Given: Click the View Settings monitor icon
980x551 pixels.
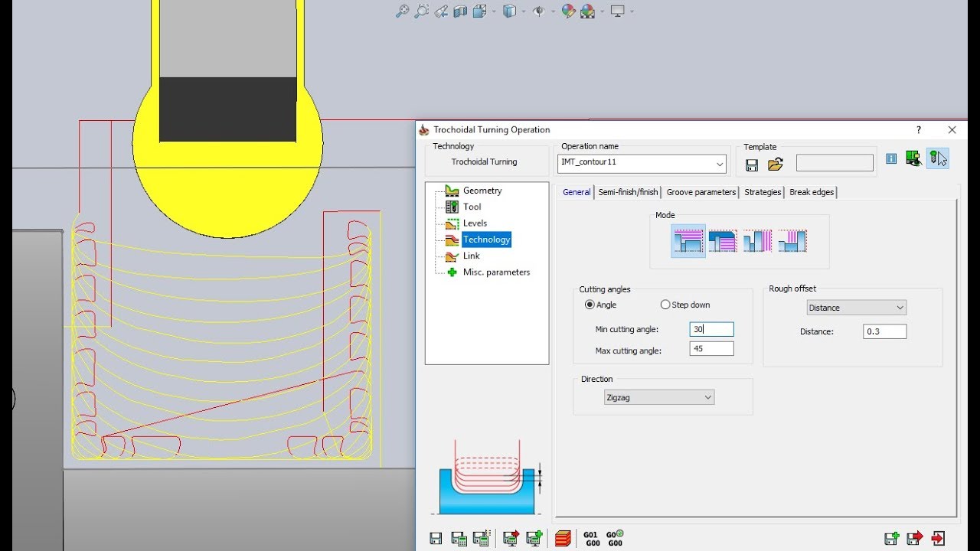Looking at the screenshot, I should pyautogui.click(x=618, y=11).
